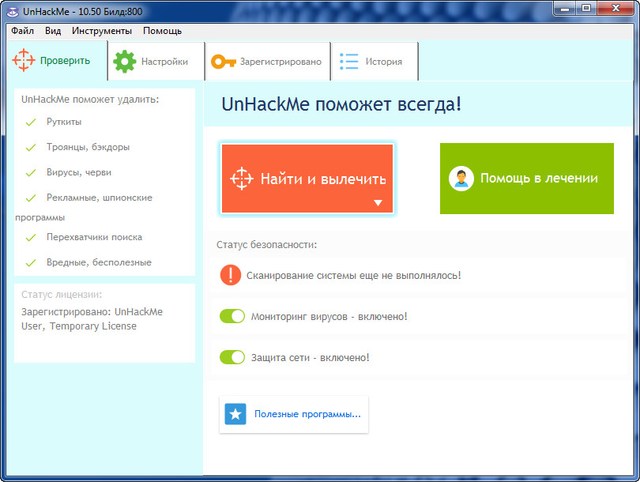Click the list icon on История tab
Screen dimensions: 640x482
point(349,62)
